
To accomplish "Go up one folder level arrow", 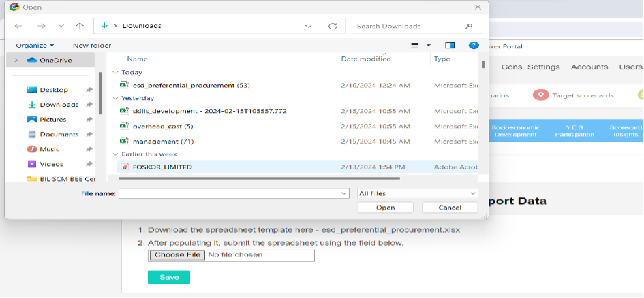I will click(80, 26).
